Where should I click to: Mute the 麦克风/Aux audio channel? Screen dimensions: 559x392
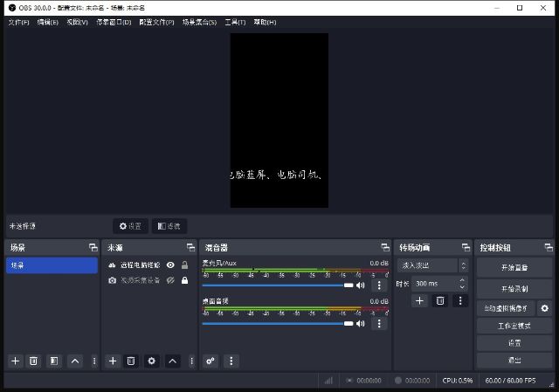[x=361, y=285]
